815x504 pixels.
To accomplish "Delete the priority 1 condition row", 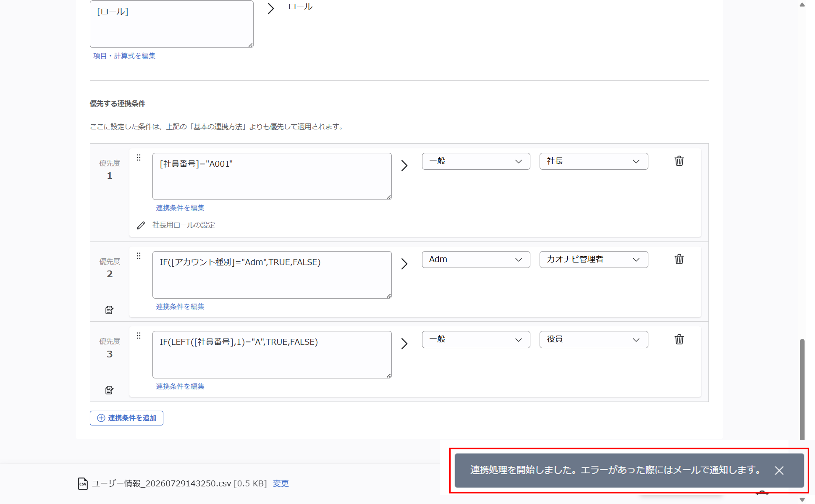I will pos(679,161).
